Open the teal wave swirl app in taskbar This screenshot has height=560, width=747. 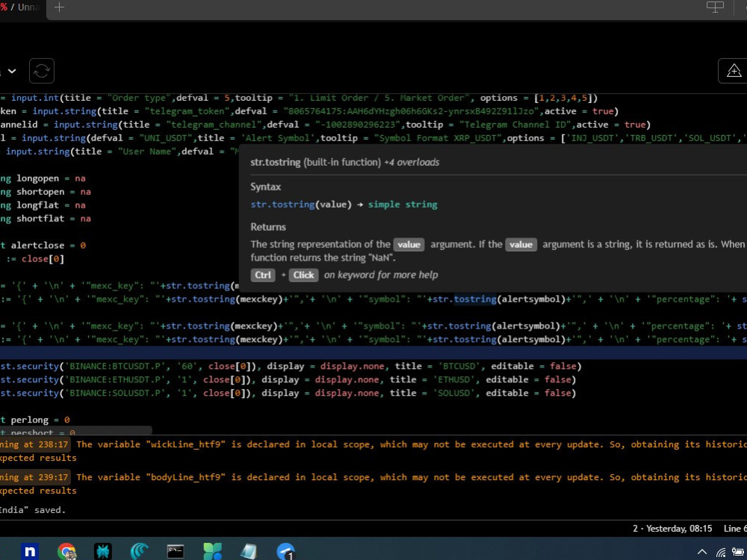pos(139,552)
